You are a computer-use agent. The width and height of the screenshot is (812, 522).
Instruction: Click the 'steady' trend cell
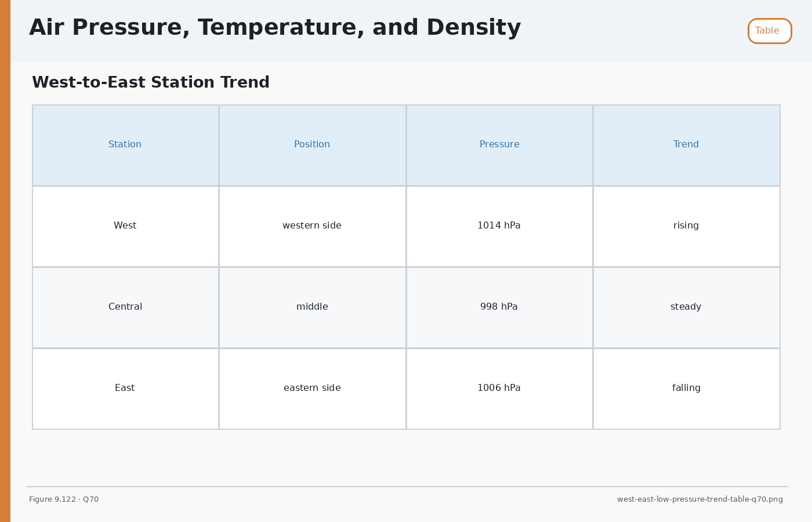[x=687, y=307]
